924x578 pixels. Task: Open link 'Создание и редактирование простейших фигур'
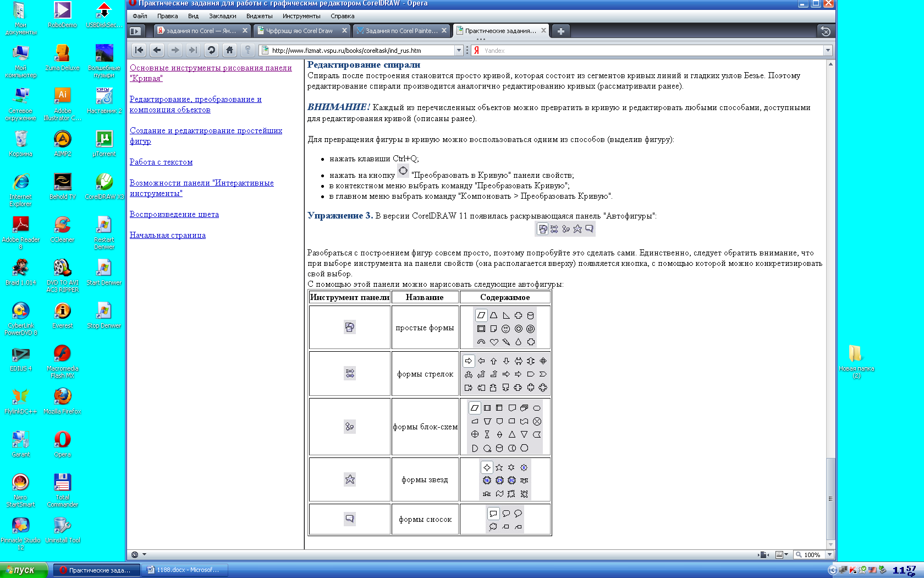coord(206,136)
